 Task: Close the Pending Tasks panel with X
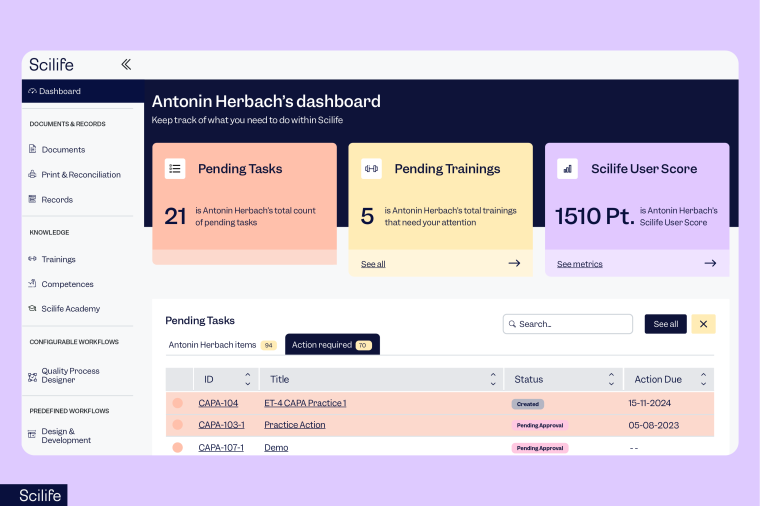703,324
